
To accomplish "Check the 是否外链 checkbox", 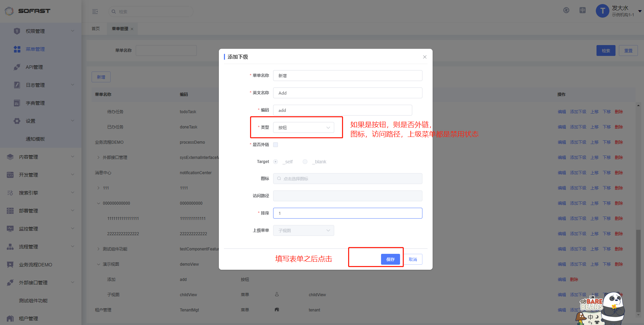I will click(x=276, y=145).
